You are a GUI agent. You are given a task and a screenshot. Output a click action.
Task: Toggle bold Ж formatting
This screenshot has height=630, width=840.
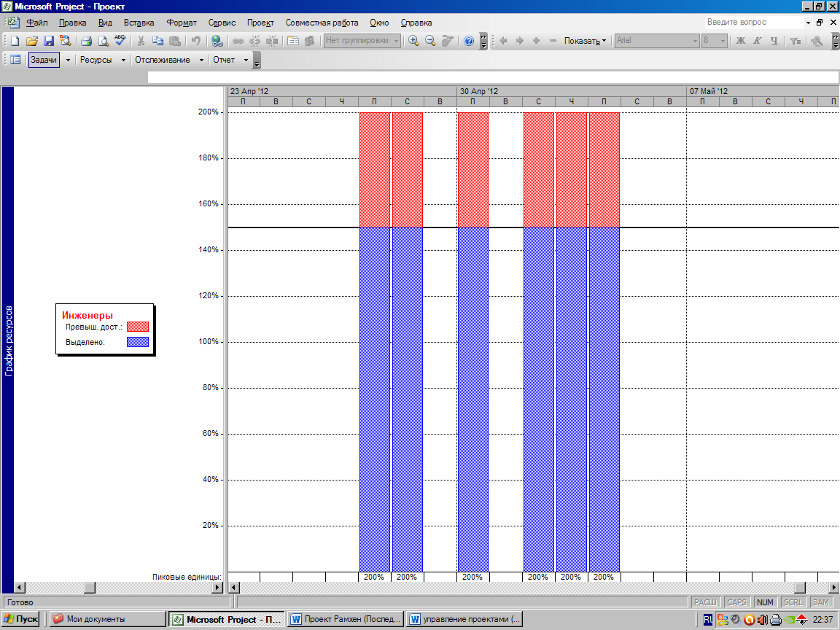[740, 41]
